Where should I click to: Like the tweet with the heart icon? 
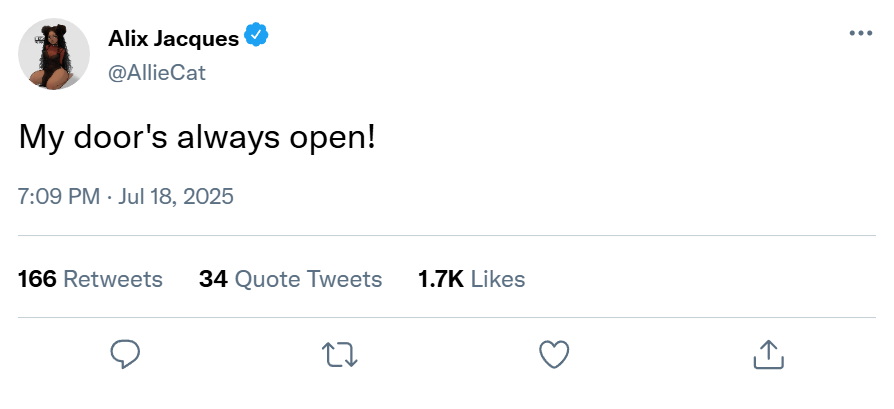click(x=554, y=353)
